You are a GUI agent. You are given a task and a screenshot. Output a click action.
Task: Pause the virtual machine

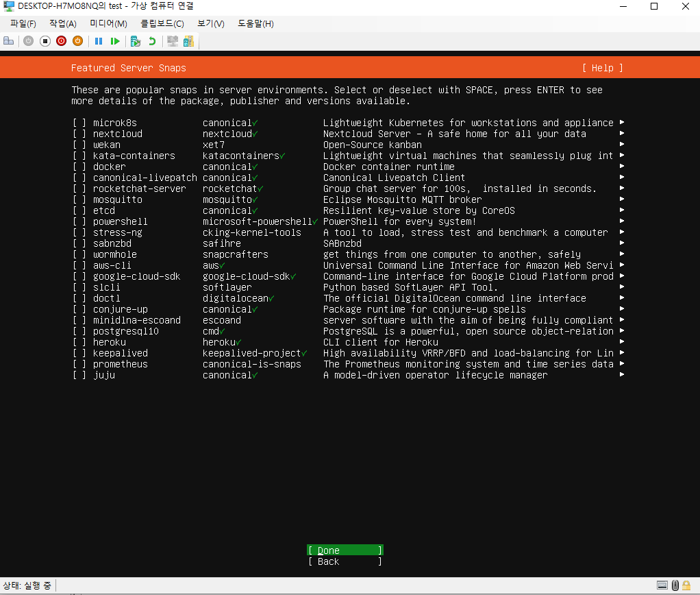[99, 41]
